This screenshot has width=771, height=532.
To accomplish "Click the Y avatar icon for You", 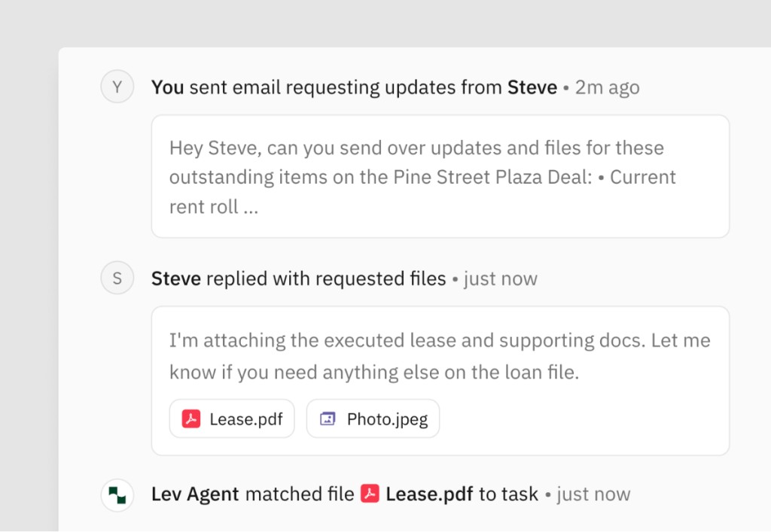I will [117, 87].
